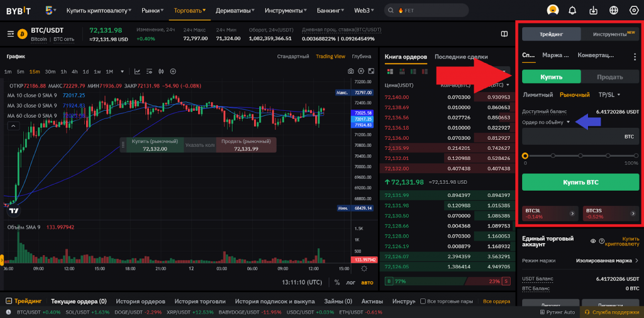Hide balance with the eye icon
The image size is (644, 318).
click(593, 241)
